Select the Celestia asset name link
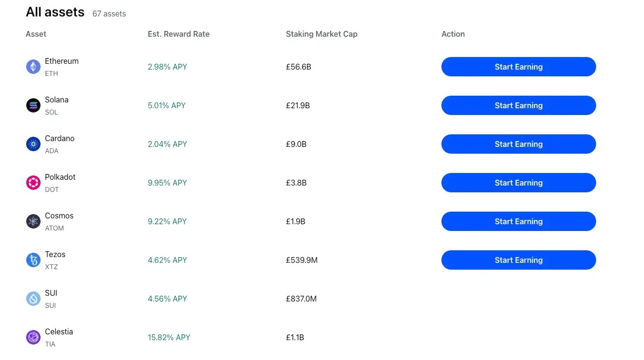This screenshot has width=644, height=360. 59,331
